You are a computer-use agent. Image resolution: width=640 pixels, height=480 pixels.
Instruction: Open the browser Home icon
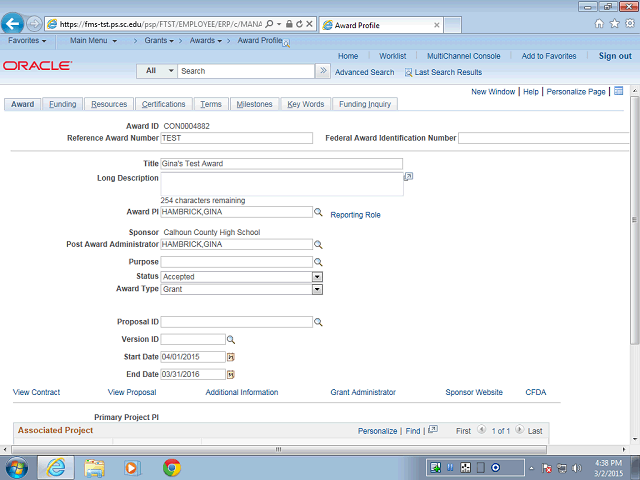tap(599, 24)
